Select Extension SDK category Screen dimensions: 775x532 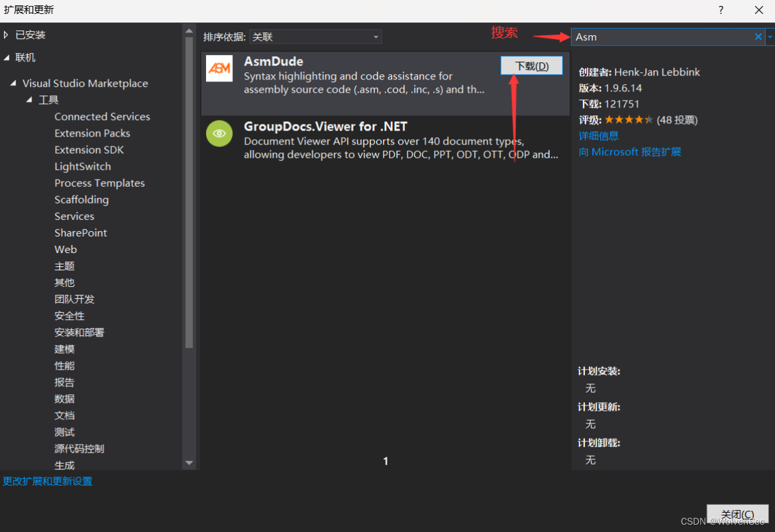[89, 150]
